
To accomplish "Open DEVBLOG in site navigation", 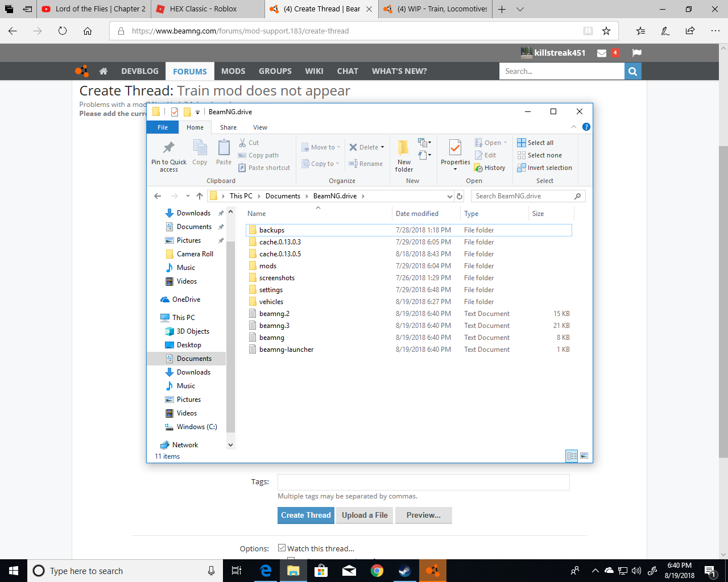I will [x=140, y=71].
